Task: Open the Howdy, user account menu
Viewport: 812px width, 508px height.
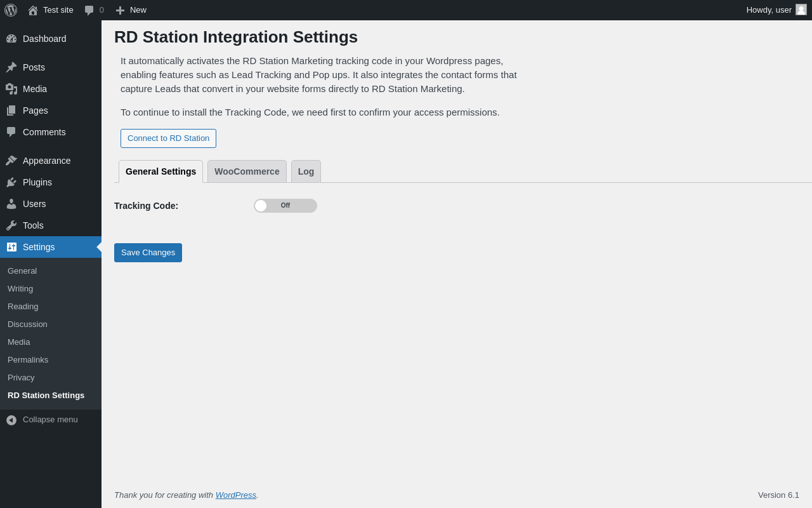Action: 776,10
